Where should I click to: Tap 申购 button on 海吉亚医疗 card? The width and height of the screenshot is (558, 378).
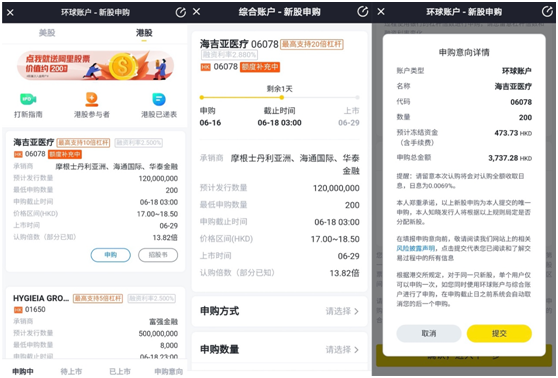[111, 255]
